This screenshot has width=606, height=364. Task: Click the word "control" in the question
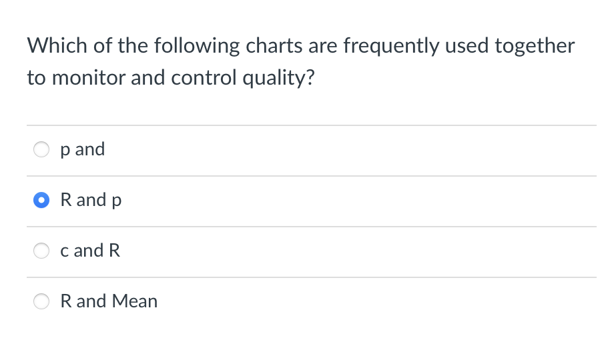(204, 78)
